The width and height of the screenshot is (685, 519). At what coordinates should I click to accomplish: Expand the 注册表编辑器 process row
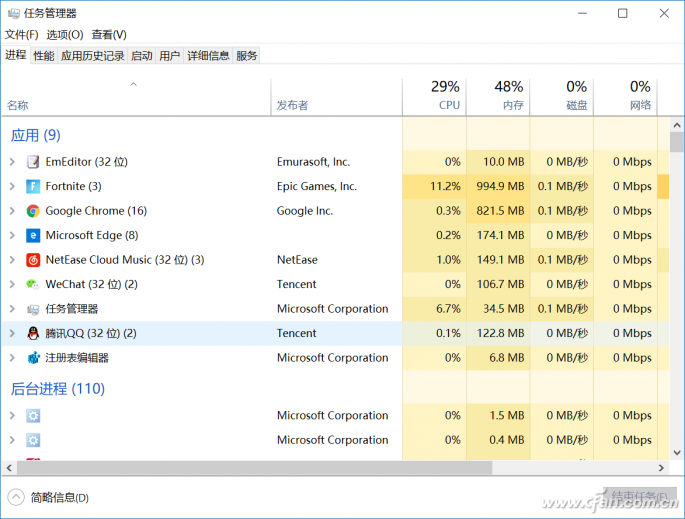tap(12, 358)
